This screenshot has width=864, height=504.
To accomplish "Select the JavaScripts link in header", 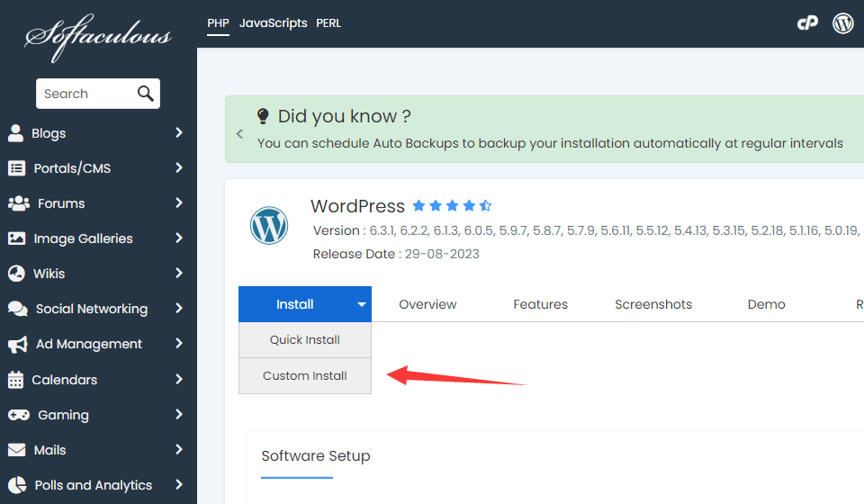I will click(273, 23).
